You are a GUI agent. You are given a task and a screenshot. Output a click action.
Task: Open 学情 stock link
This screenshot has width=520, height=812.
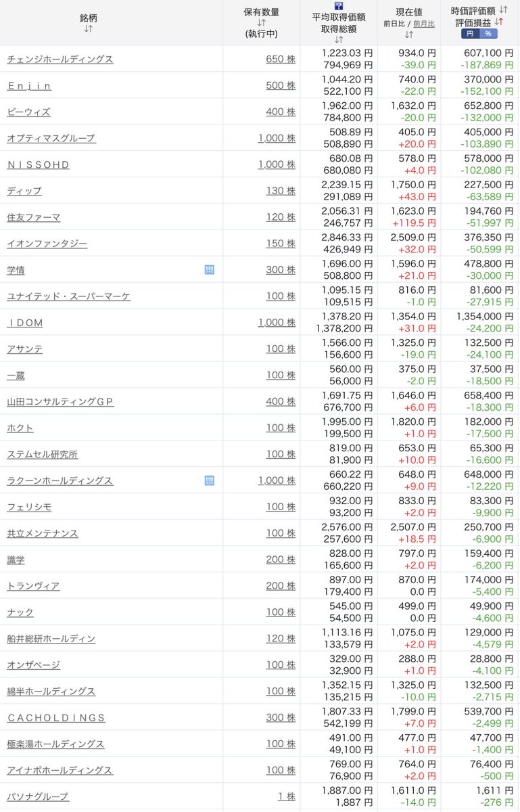coord(16,270)
